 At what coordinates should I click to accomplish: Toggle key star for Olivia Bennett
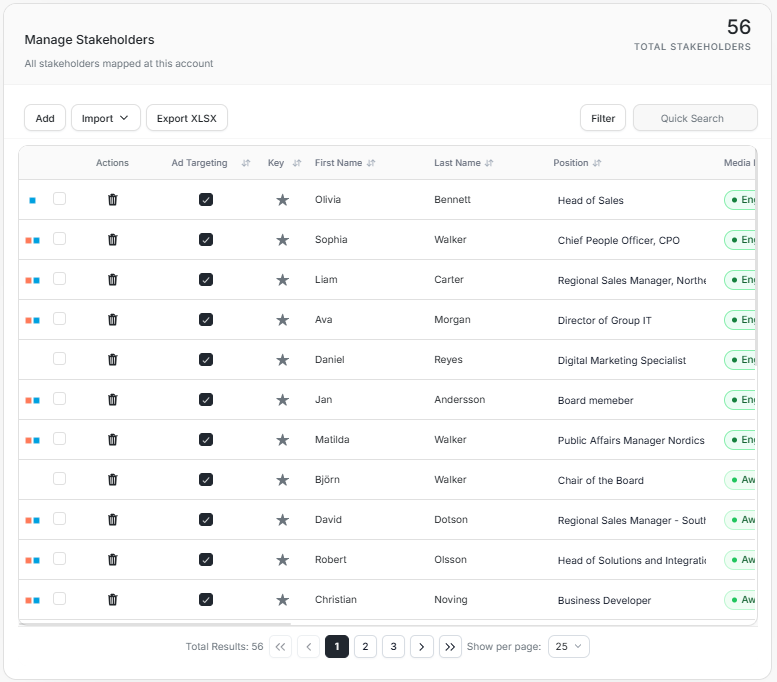click(x=282, y=200)
